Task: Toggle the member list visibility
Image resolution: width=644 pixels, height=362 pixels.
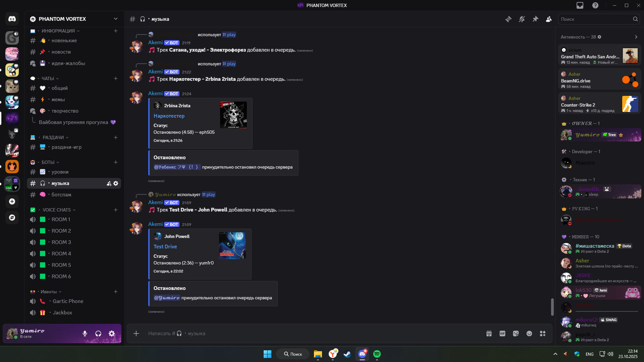Action: [549, 19]
